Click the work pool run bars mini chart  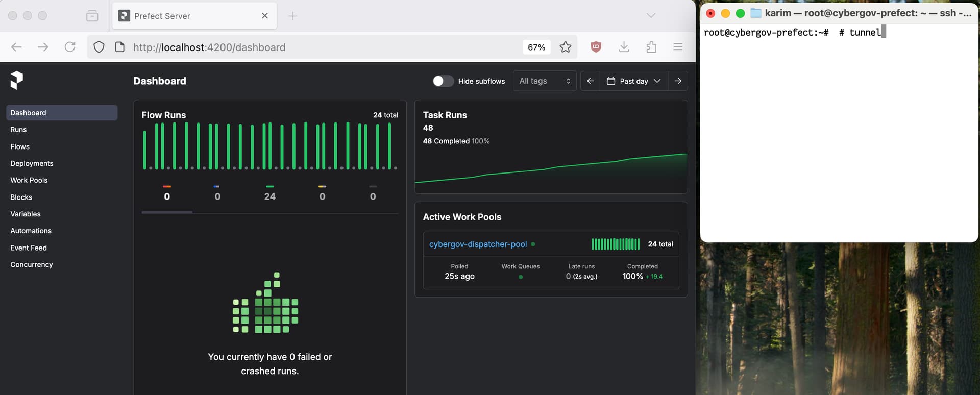tap(616, 244)
